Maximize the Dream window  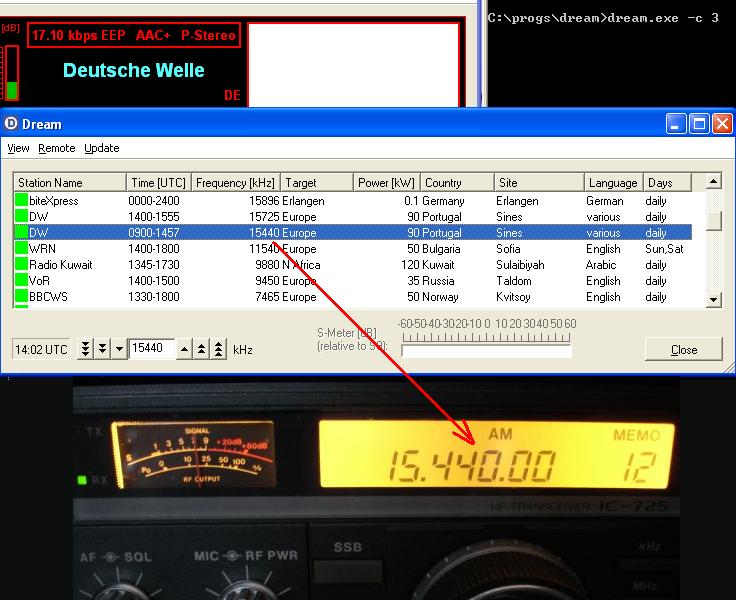click(699, 124)
